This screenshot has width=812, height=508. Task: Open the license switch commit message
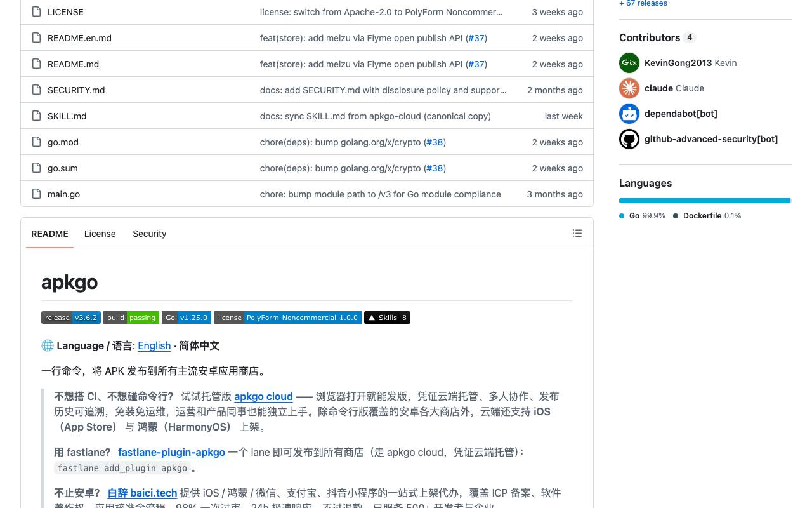pyautogui.click(x=381, y=12)
